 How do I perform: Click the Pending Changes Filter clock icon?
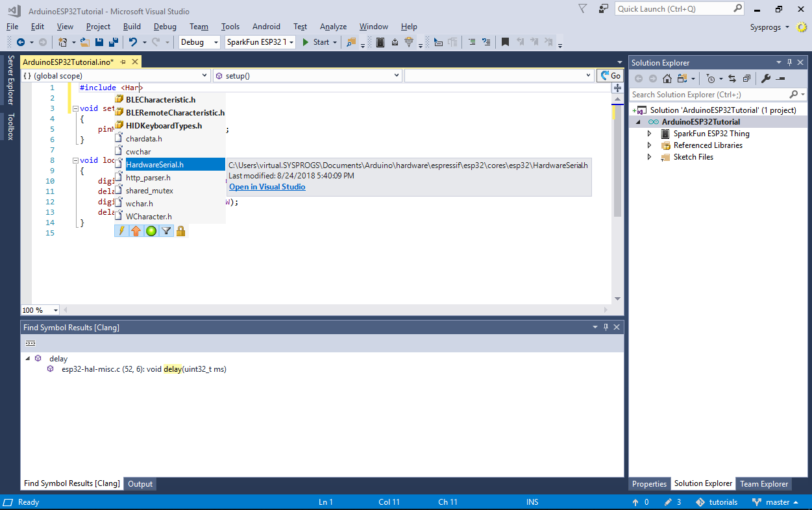(x=711, y=79)
